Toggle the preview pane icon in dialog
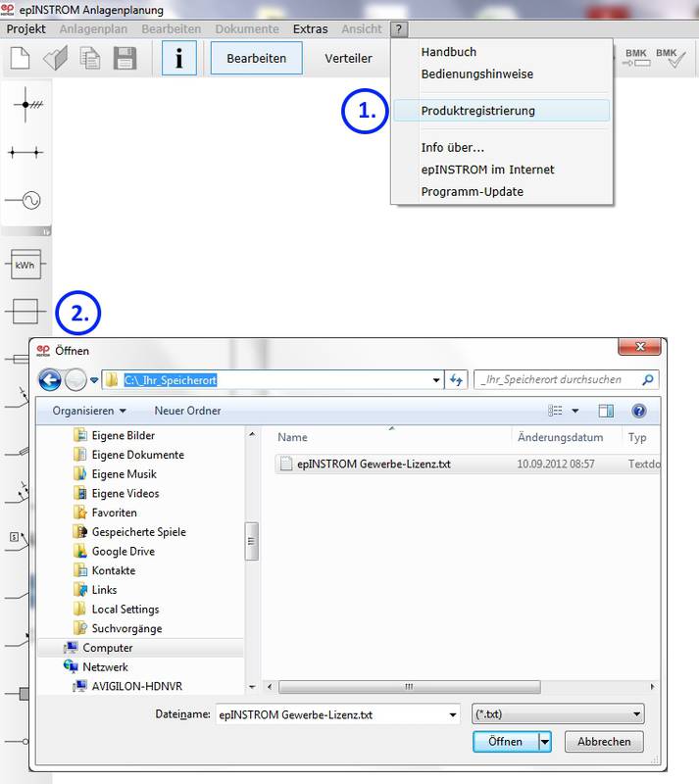 [x=606, y=411]
